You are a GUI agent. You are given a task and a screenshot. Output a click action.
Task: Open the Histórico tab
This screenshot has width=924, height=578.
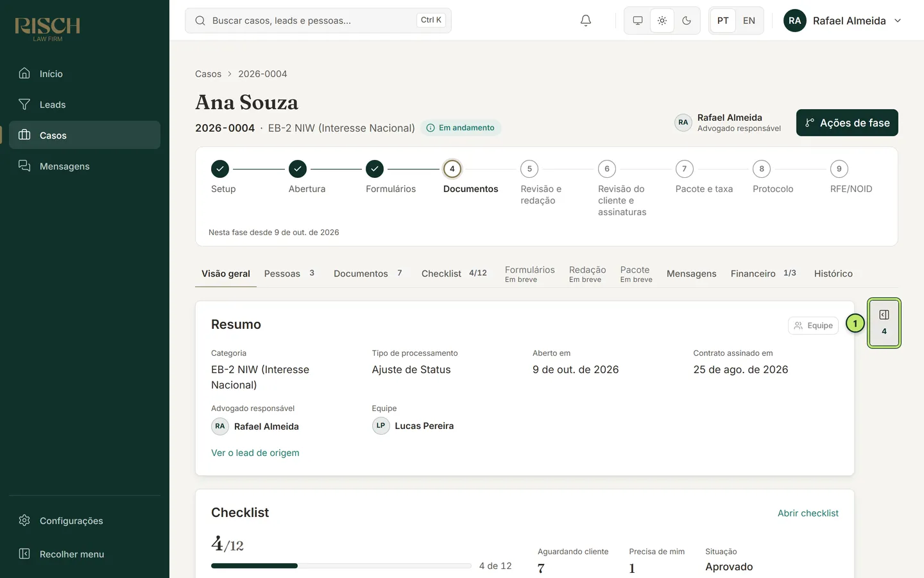(x=833, y=274)
